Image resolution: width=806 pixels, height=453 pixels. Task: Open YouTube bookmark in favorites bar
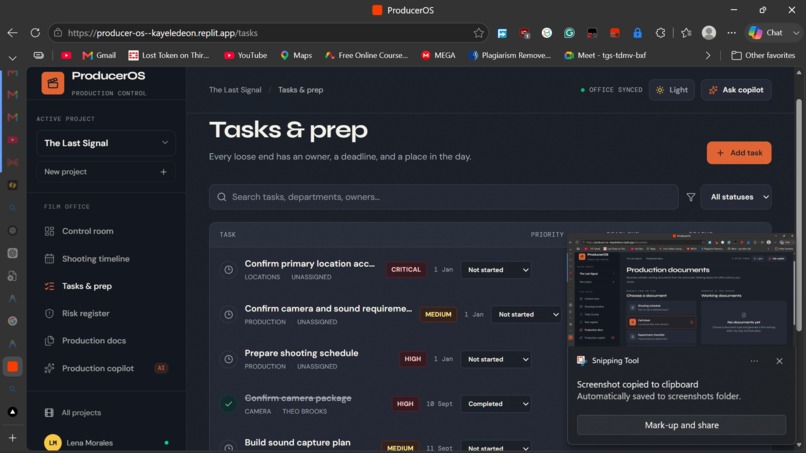pos(245,55)
